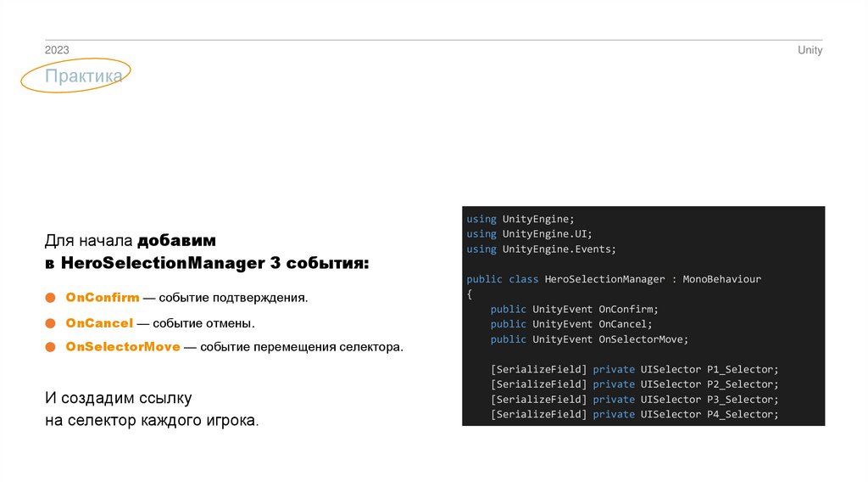
Task: Click the P1_Selector field declaration line
Action: point(634,369)
